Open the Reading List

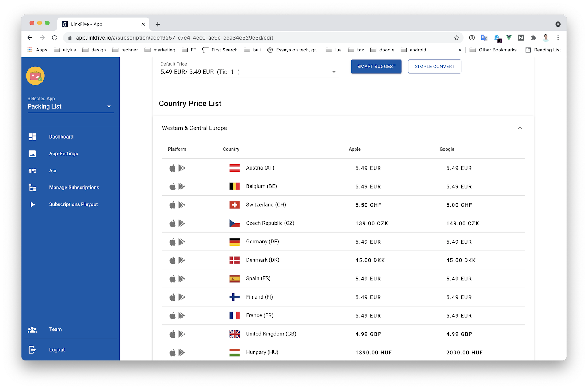point(543,50)
